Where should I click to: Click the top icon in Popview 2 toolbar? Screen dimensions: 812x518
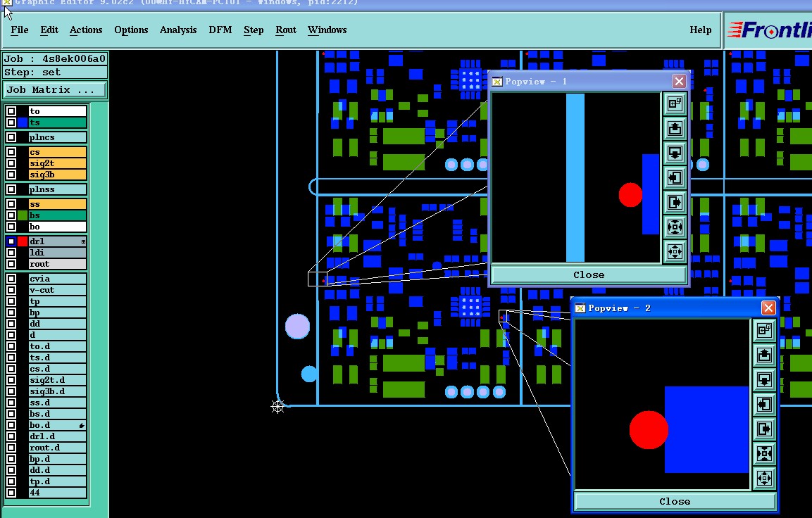coord(764,330)
